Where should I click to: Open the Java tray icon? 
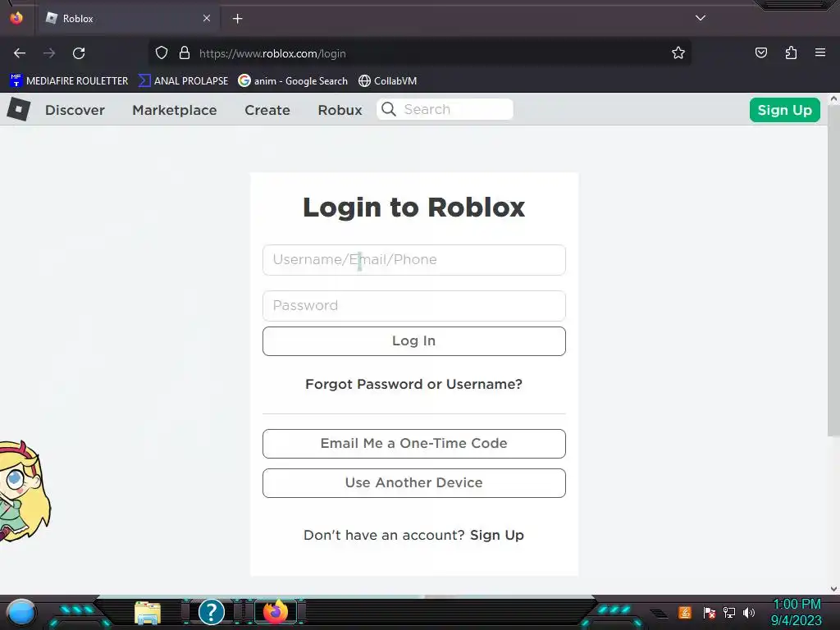pyautogui.click(x=685, y=612)
